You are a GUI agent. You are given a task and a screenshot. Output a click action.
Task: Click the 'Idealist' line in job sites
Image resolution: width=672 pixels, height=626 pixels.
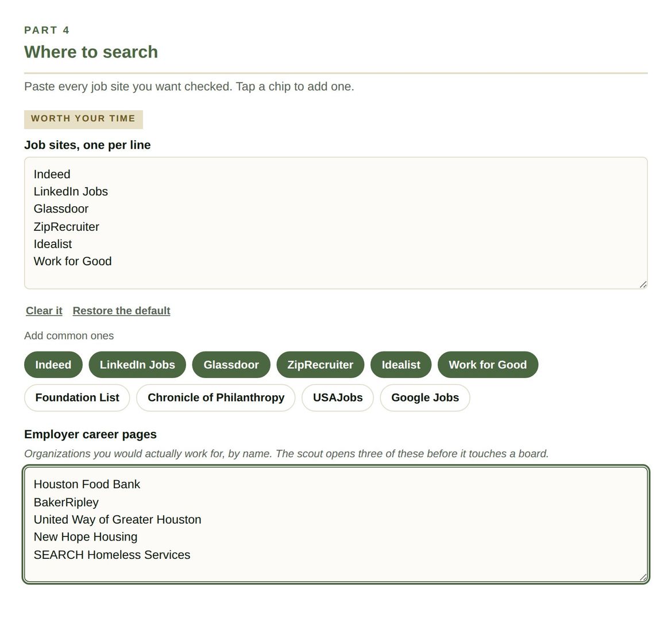tap(53, 244)
